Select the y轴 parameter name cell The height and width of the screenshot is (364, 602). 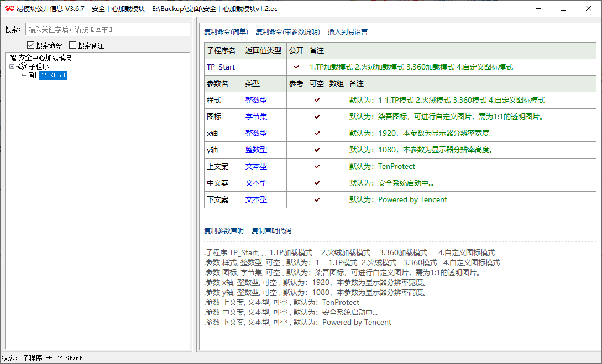[x=223, y=150]
